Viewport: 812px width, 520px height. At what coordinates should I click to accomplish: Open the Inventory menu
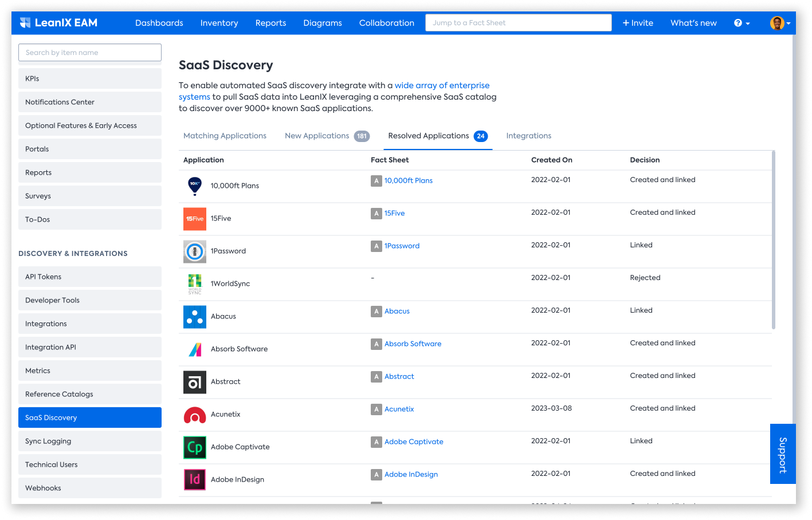click(219, 23)
